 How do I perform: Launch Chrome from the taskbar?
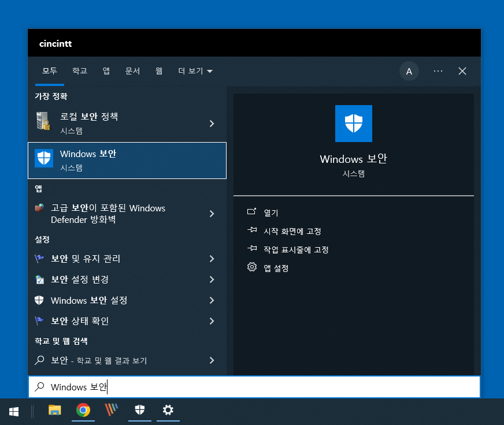83,410
